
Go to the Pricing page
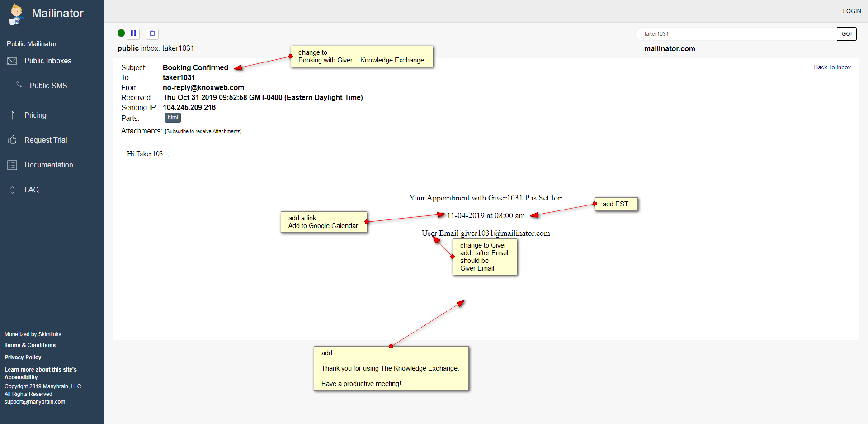pos(35,115)
